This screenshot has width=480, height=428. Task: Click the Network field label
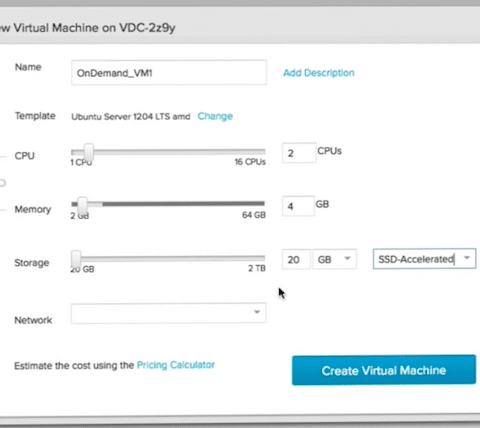click(x=33, y=320)
